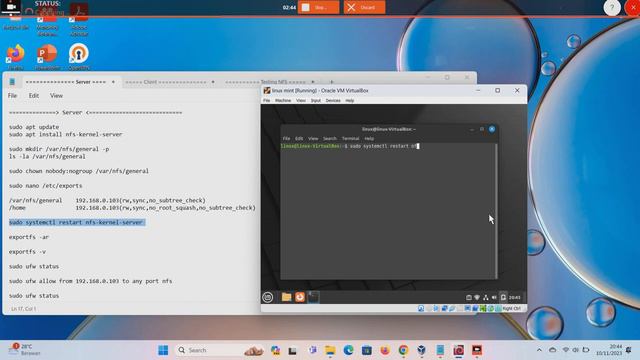Open Google Chrome from taskbar
Screen dimensions: 640x360
click(x=403, y=350)
